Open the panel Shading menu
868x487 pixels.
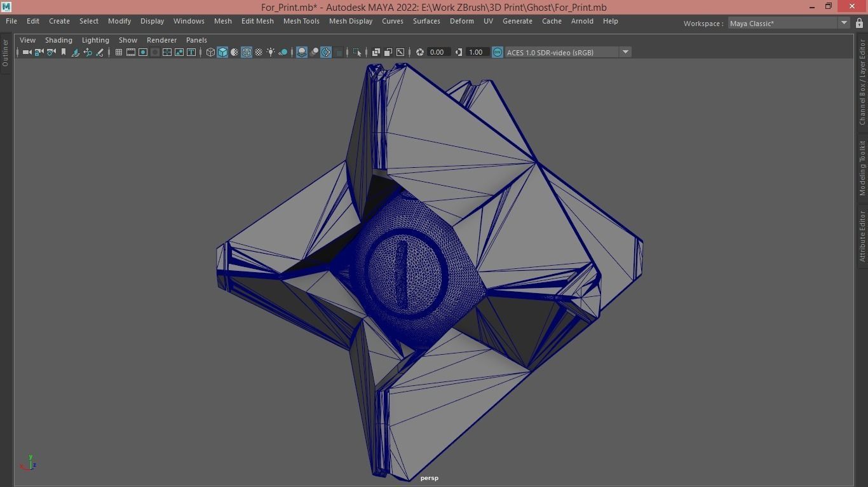58,40
